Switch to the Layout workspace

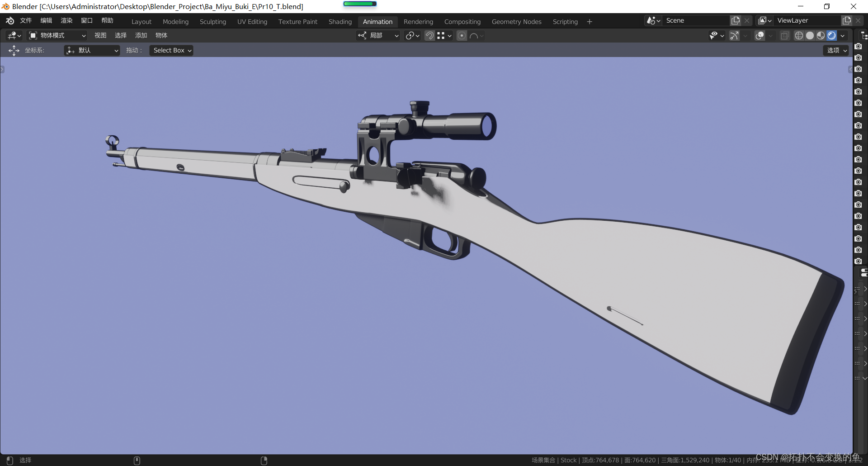(x=142, y=22)
